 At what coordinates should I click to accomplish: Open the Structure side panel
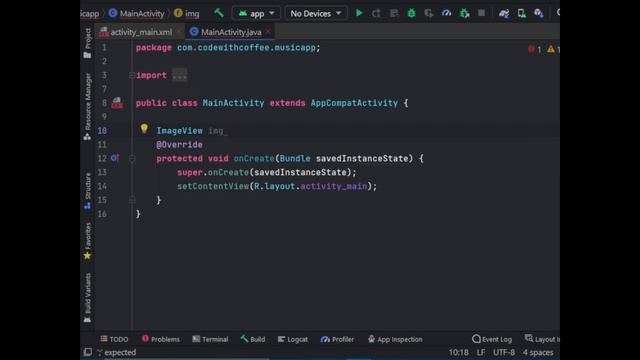pyautogui.click(x=87, y=191)
